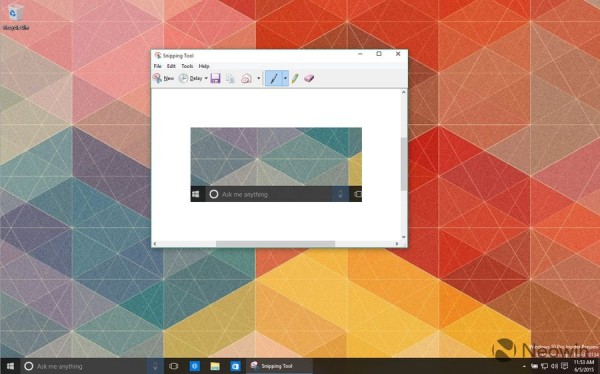Open Task View from the taskbar
Screen dimensions: 600x374
(173, 366)
